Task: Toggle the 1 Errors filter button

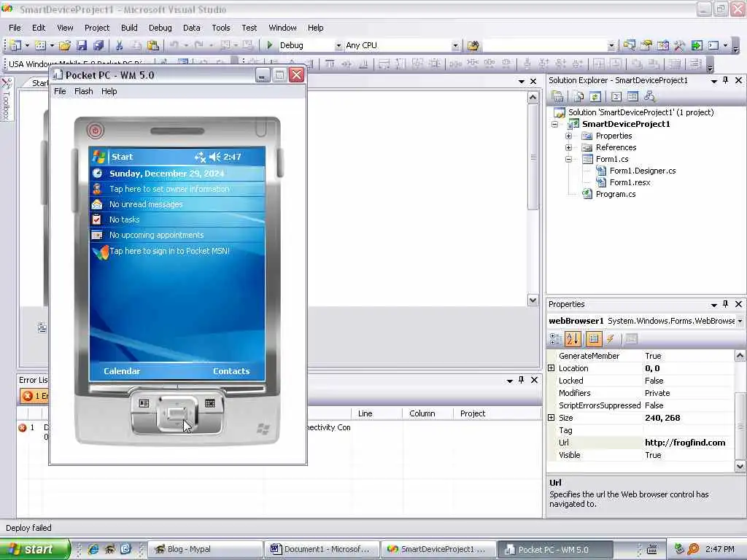Action: coord(34,396)
